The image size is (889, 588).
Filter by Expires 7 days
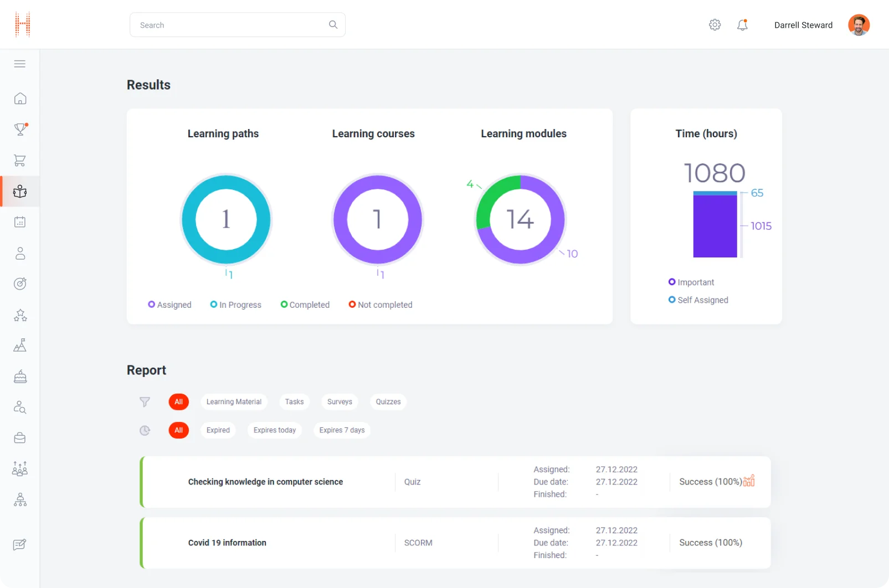[x=342, y=430]
